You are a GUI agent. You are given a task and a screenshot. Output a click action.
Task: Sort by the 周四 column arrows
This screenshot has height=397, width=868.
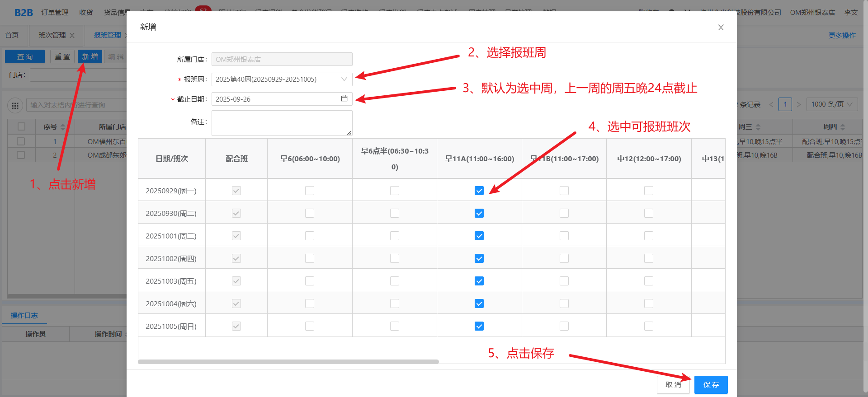pos(843,127)
